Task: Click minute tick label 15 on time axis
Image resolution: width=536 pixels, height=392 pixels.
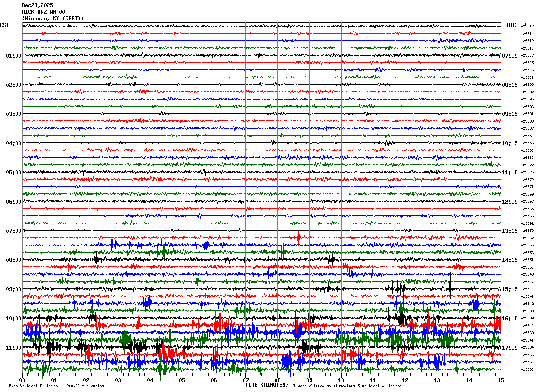Action: 501,380
